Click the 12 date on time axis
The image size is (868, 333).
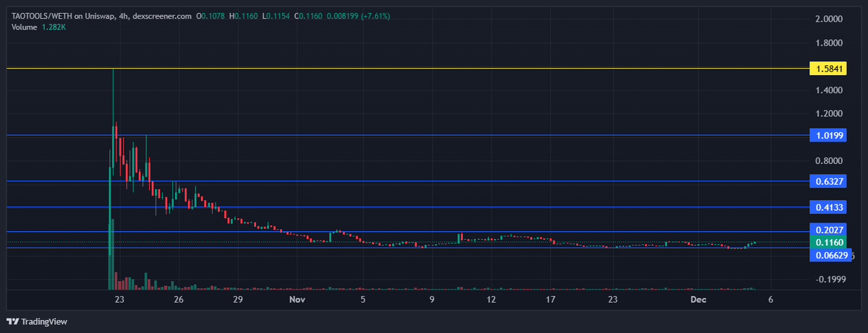pyautogui.click(x=491, y=299)
